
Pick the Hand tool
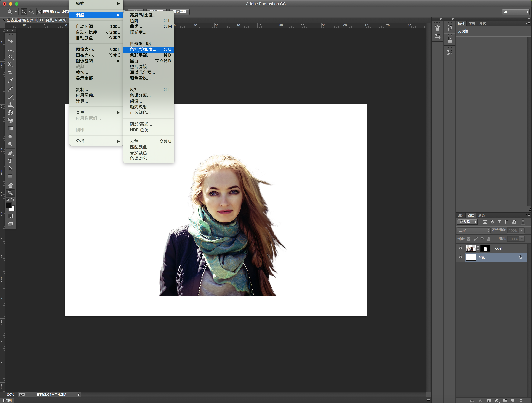pos(10,185)
